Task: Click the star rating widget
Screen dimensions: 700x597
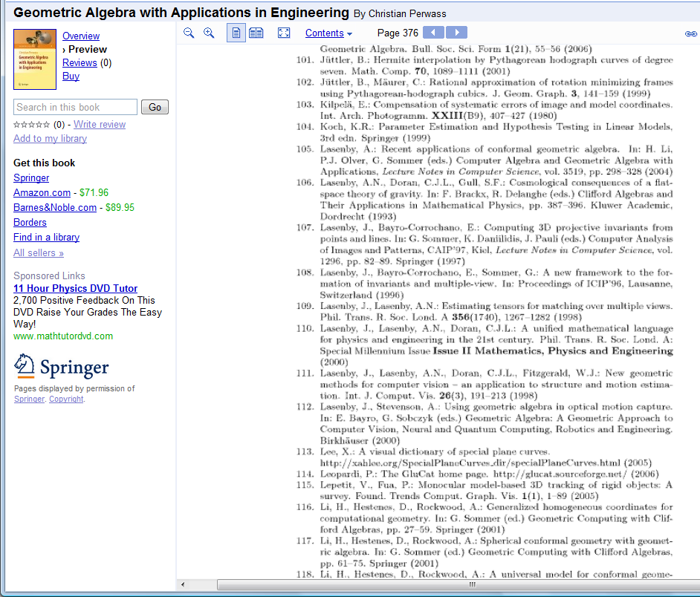Action: tap(32, 125)
